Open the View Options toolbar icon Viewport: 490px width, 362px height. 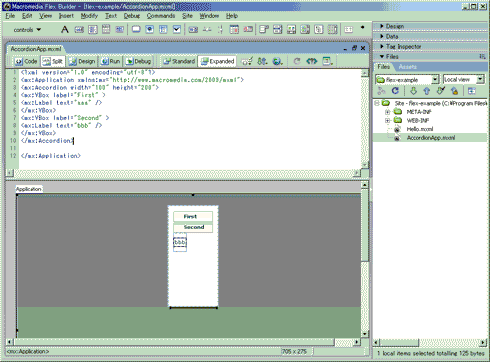pos(327,61)
